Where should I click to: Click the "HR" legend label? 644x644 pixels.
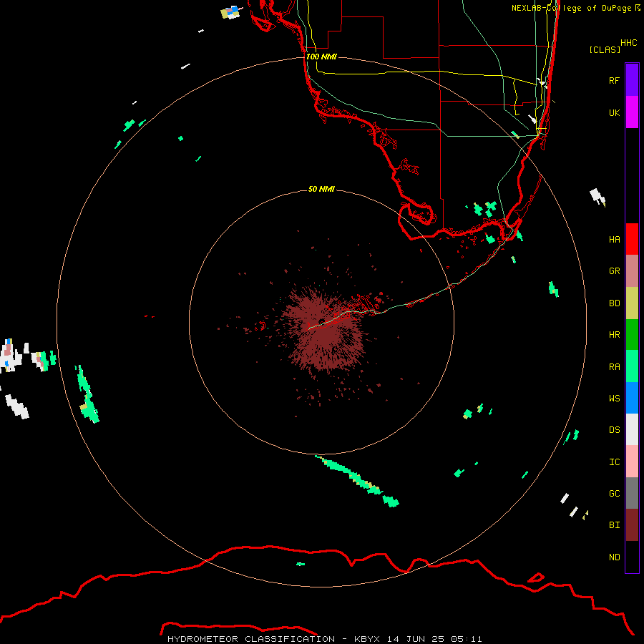point(614,335)
